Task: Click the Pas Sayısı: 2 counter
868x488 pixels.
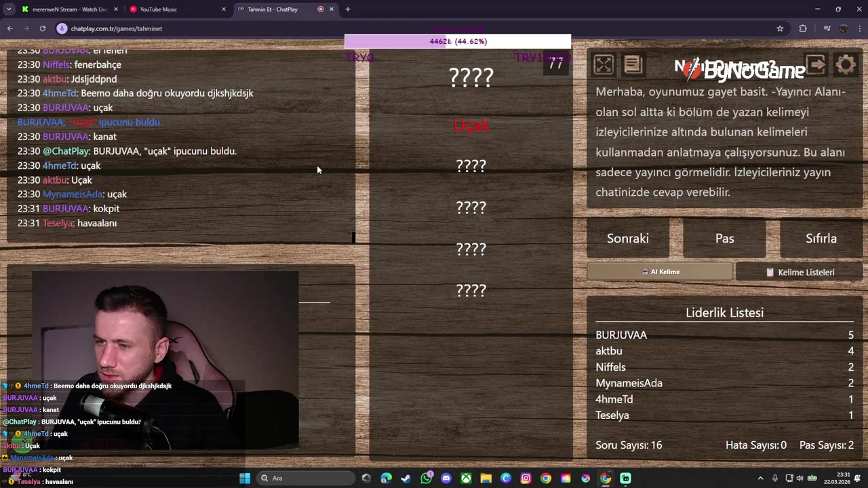Action: pos(827,445)
